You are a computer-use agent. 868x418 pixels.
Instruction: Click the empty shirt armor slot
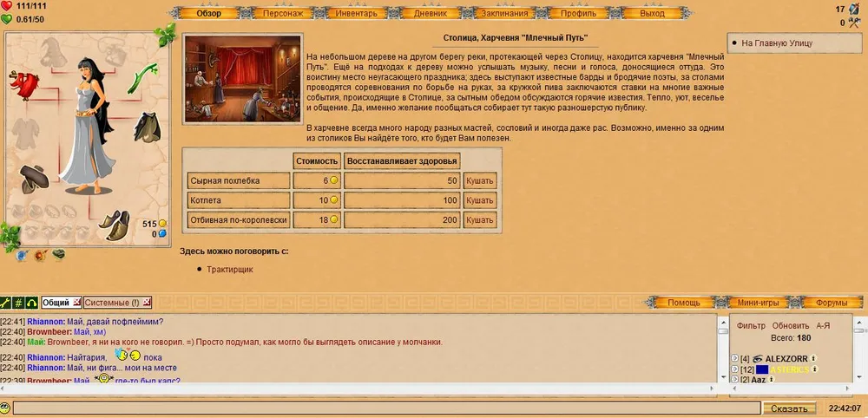(x=25, y=134)
